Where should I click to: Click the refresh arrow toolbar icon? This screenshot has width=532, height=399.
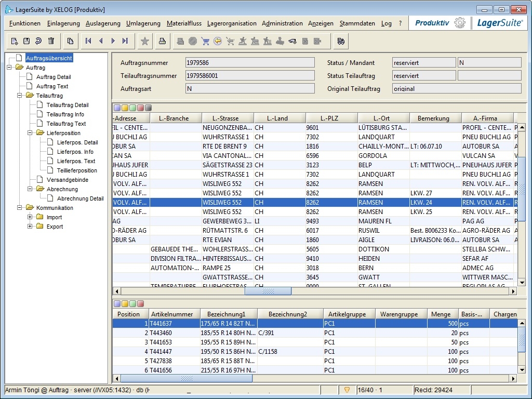click(x=38, y=41)
